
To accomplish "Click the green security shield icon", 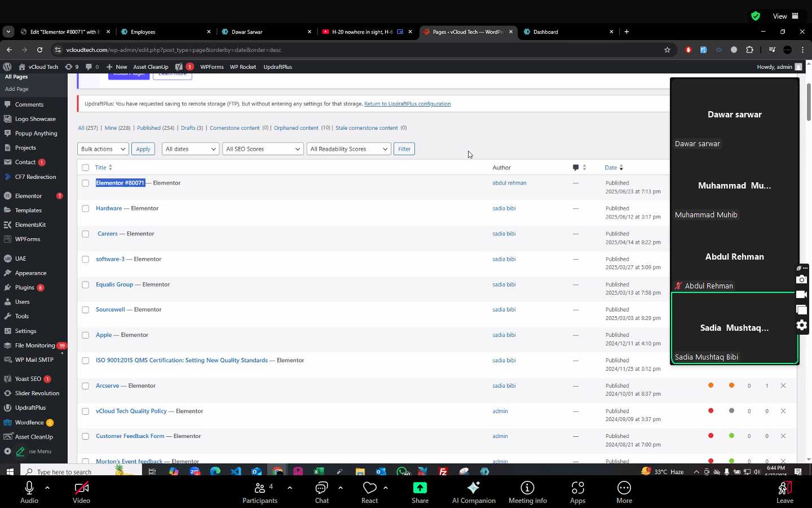I will [756, 16].
